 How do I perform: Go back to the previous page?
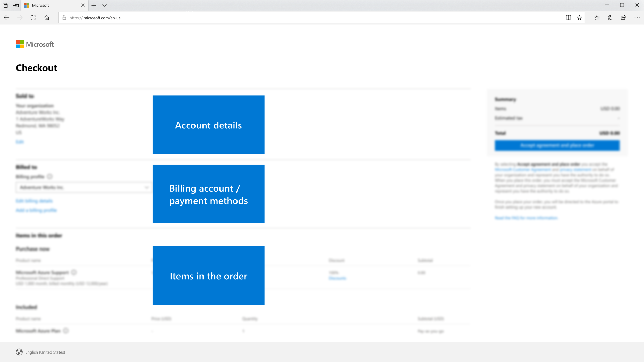7,18
